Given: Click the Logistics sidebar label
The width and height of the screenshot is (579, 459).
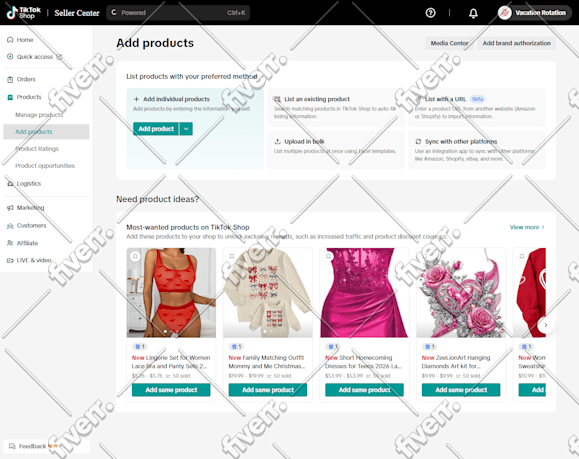Looking at the screenshot, I should 29,184.
